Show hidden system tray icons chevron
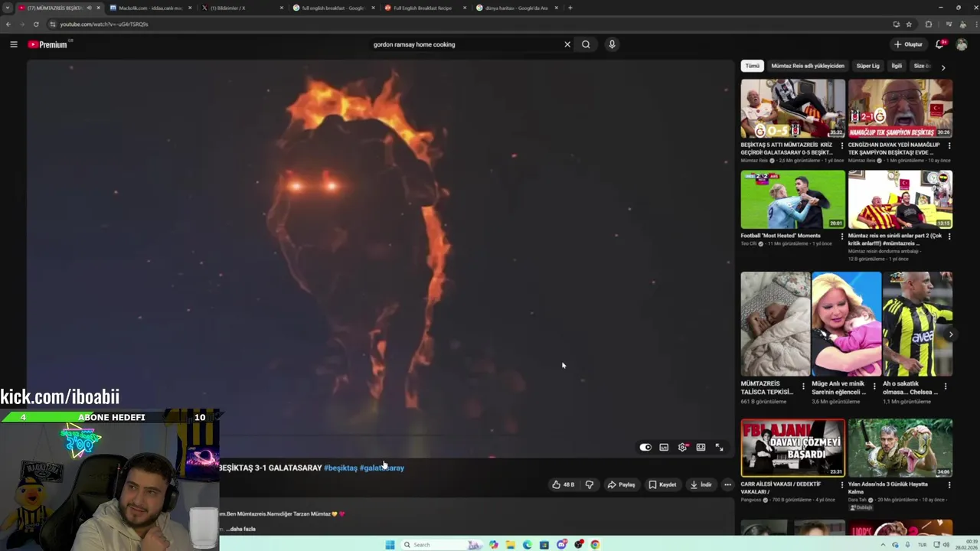Image resolution: width=980 pixels, height=551 pixels. point(883,545)
